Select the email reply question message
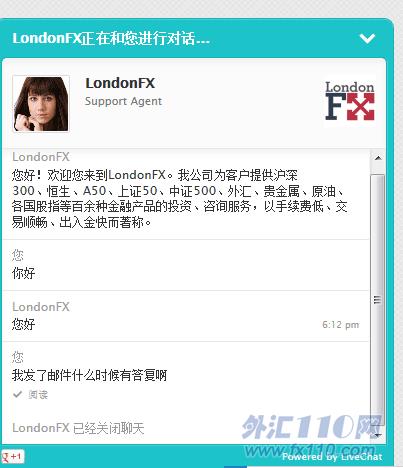This screenshot has height=468, width=403. [89, 375]
